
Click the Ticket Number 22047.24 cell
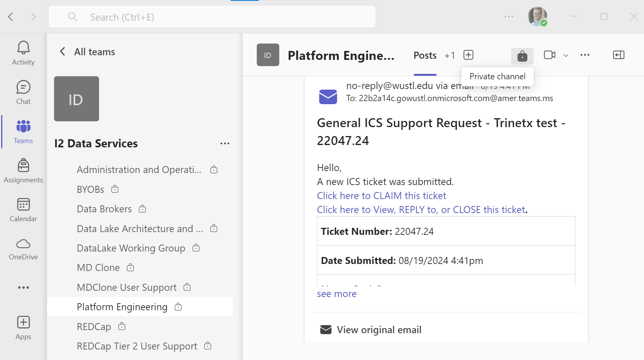pyautogui.click(x=446, y=231)
